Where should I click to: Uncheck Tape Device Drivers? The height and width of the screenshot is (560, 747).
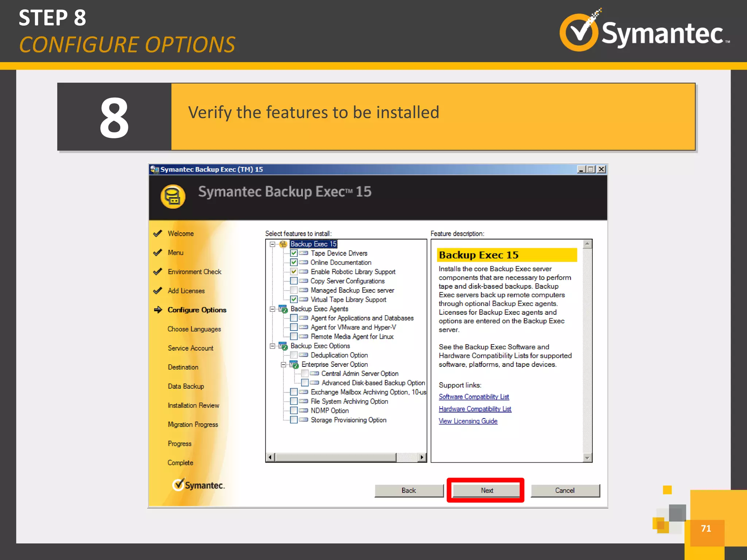pyautogui.click(x=294, y=253)
